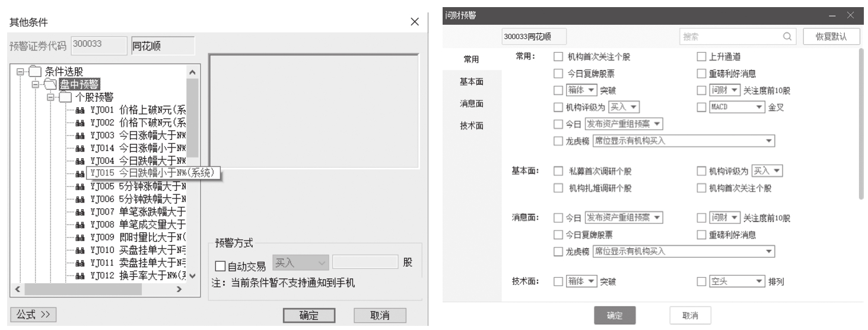Click the icon beside YJ004 今日跌幅大于

[80, 161]
